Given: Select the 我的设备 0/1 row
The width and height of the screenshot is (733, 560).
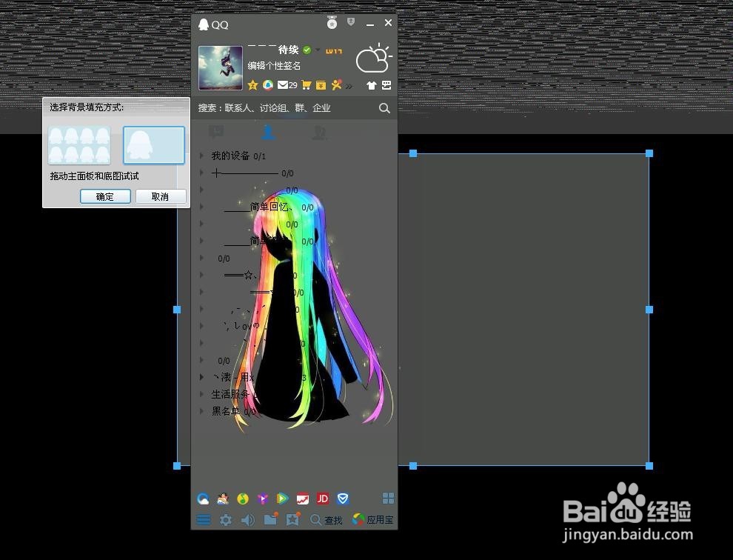Looking at the screenshot, I should pos(294,156).
